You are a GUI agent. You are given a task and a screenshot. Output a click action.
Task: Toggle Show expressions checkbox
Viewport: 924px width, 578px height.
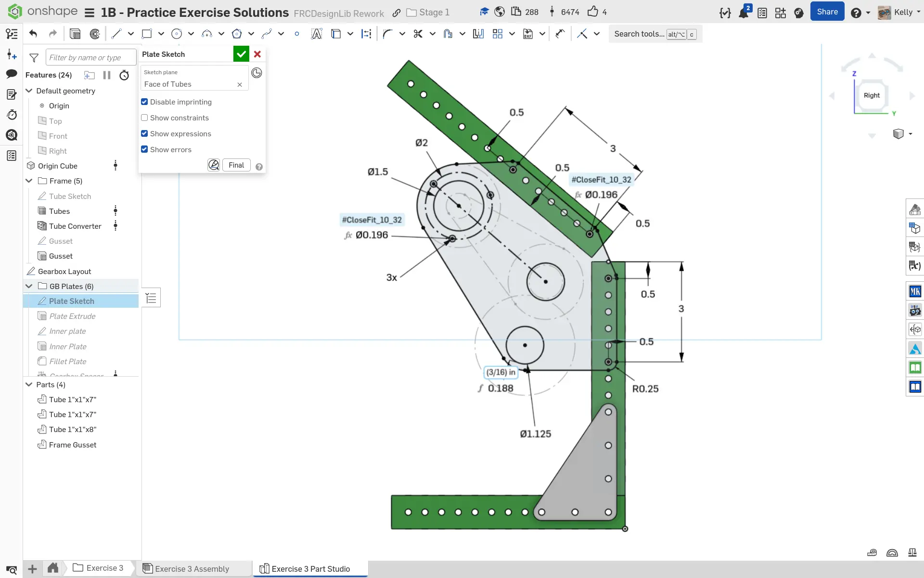(x=144, y=133)
